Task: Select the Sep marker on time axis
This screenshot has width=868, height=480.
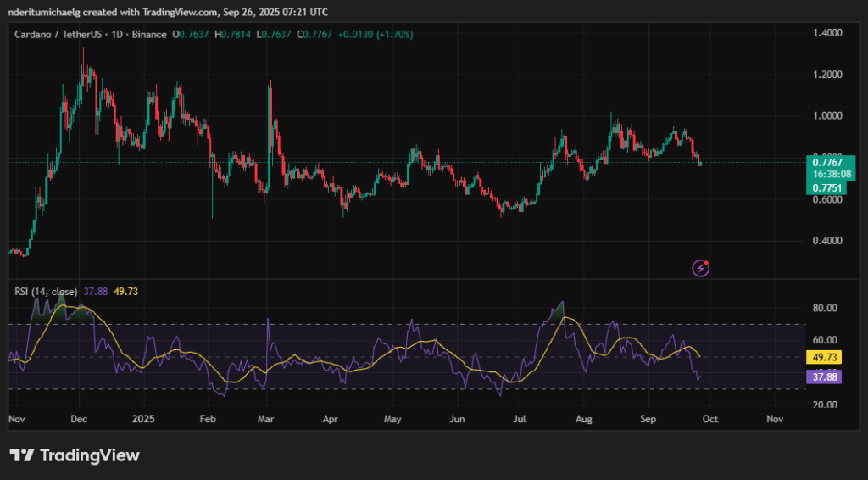Action: click(x=648, y=419)
